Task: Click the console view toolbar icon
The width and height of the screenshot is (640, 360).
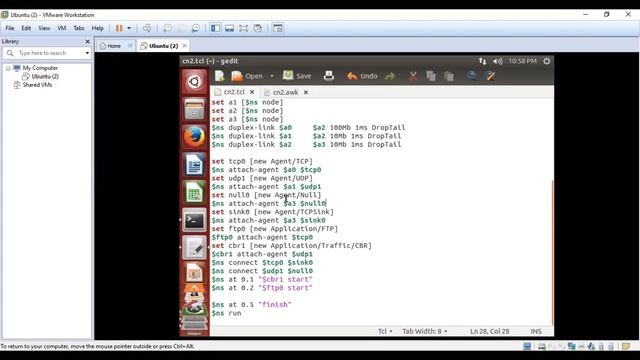Action: [278, 28]
